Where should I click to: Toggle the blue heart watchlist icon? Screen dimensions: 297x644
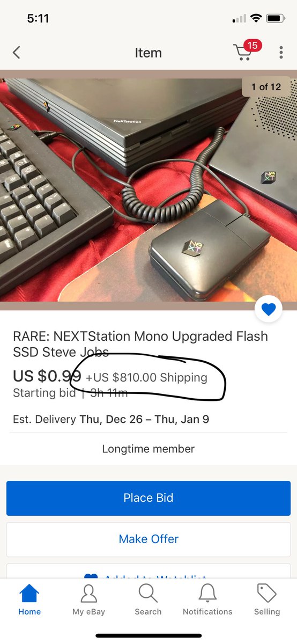pos(269,309)
